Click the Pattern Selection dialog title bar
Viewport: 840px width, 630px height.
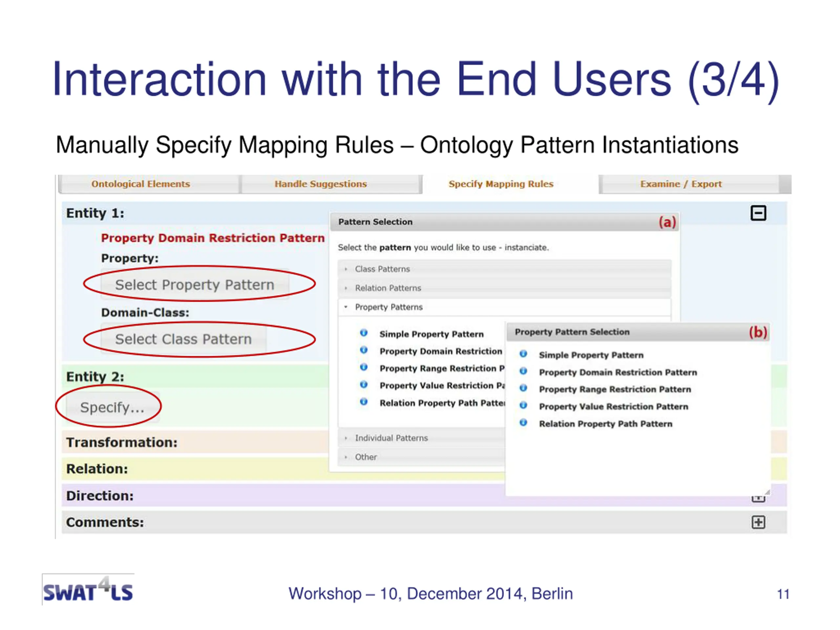tap(504, 222)
